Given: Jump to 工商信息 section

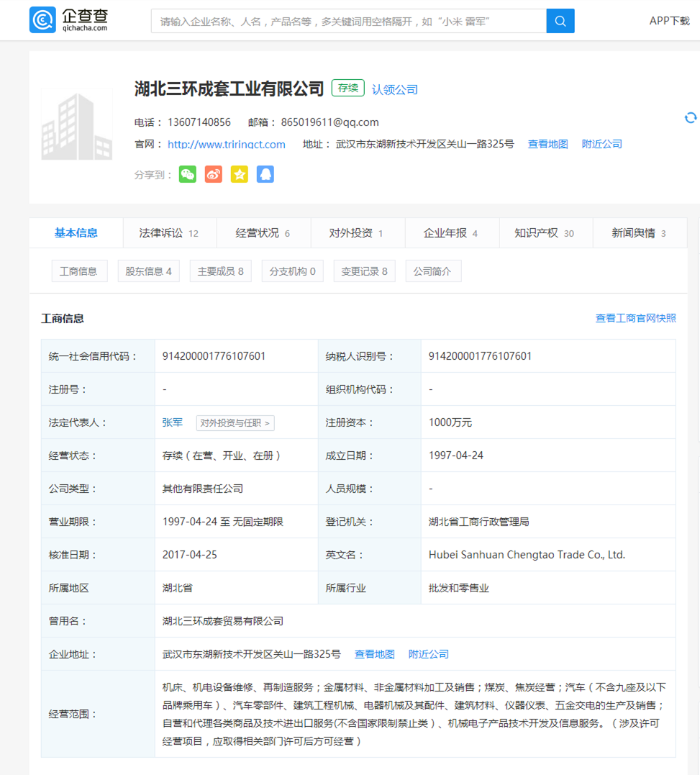Looking at the screenshot, I should (x=79, y=271).
